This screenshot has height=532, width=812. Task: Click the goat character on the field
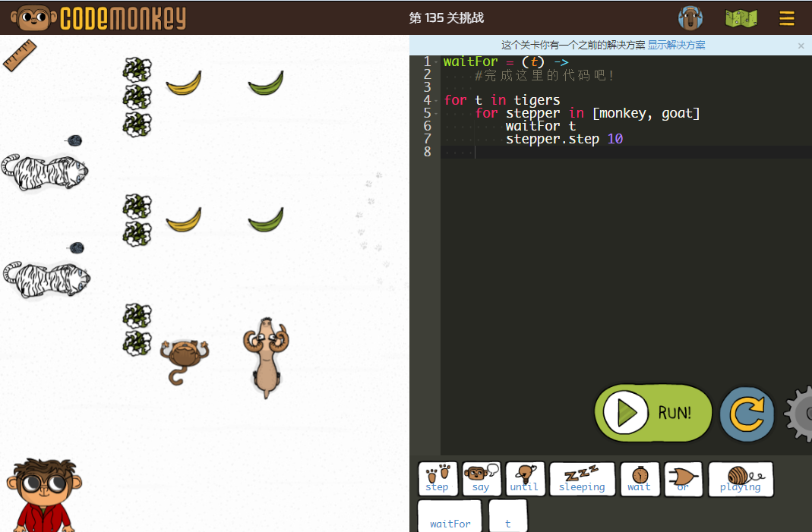(266, 357)
